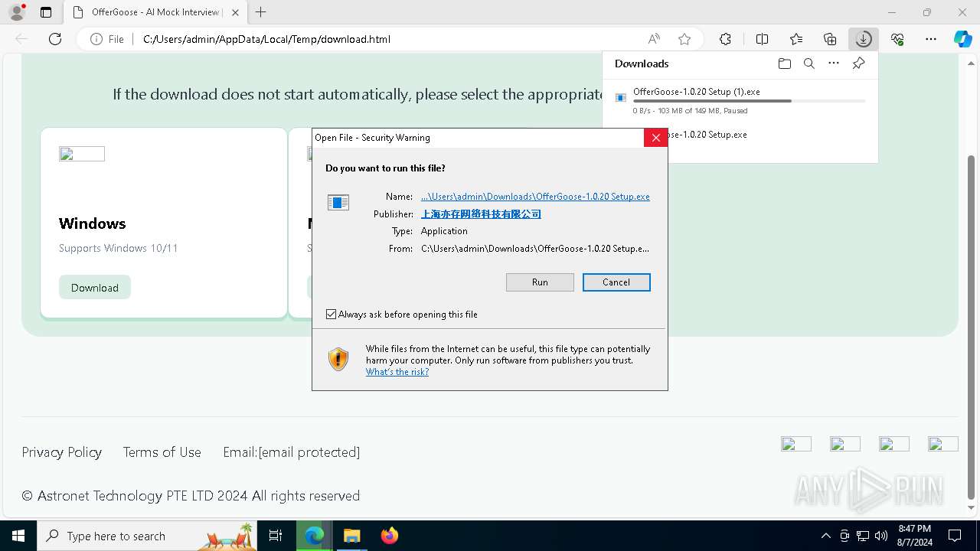
Task: Open Edge Settings and more menu
Action: coord(931,39)
